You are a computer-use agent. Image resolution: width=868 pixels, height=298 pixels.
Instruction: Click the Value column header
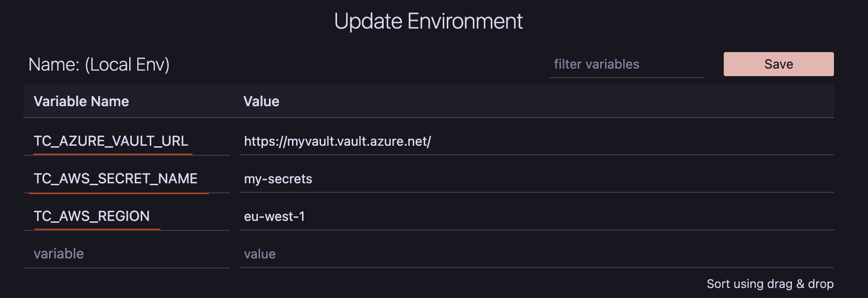(x=261, y=102)
